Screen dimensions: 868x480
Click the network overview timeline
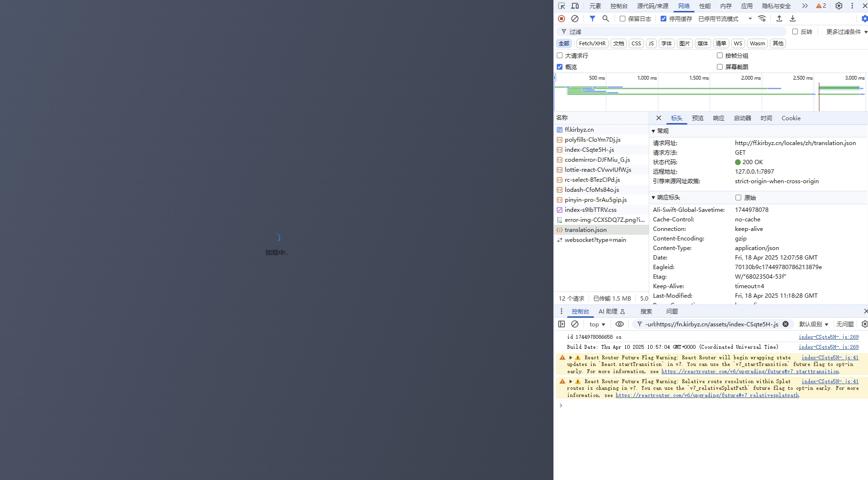[x=711, y=92]
